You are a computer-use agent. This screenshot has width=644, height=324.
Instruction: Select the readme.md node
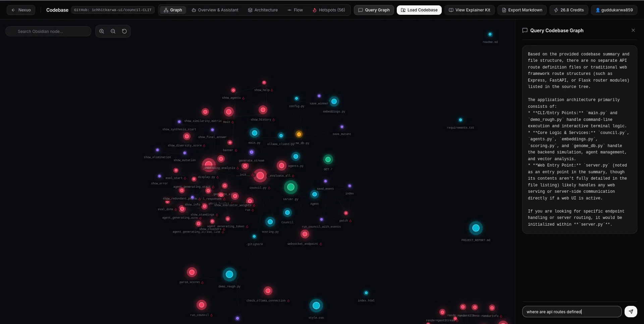coord(490,34)
